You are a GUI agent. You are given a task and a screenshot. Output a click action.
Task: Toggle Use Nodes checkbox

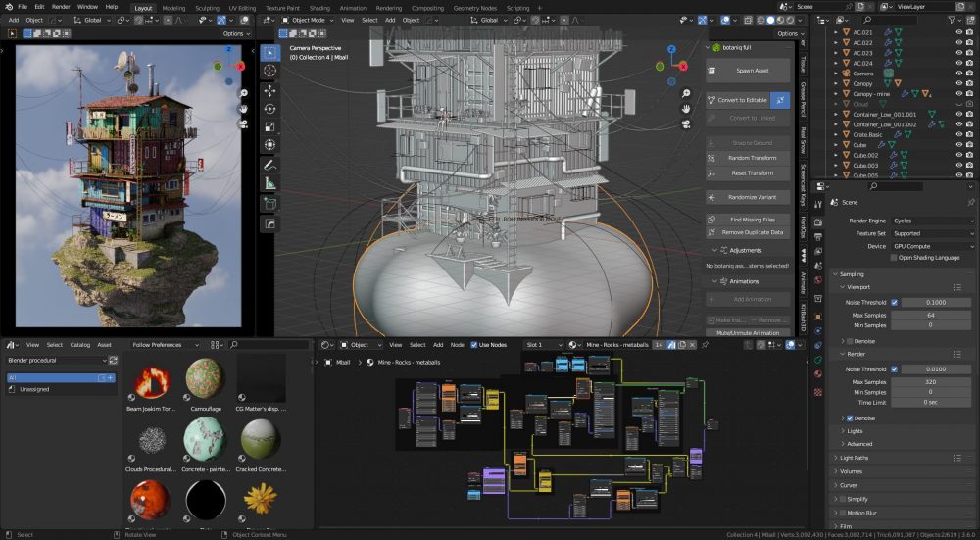pos(473,345)
